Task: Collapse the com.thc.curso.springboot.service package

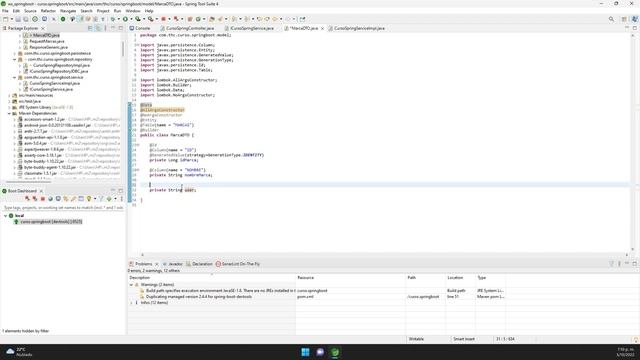Action: click(15, 77)
